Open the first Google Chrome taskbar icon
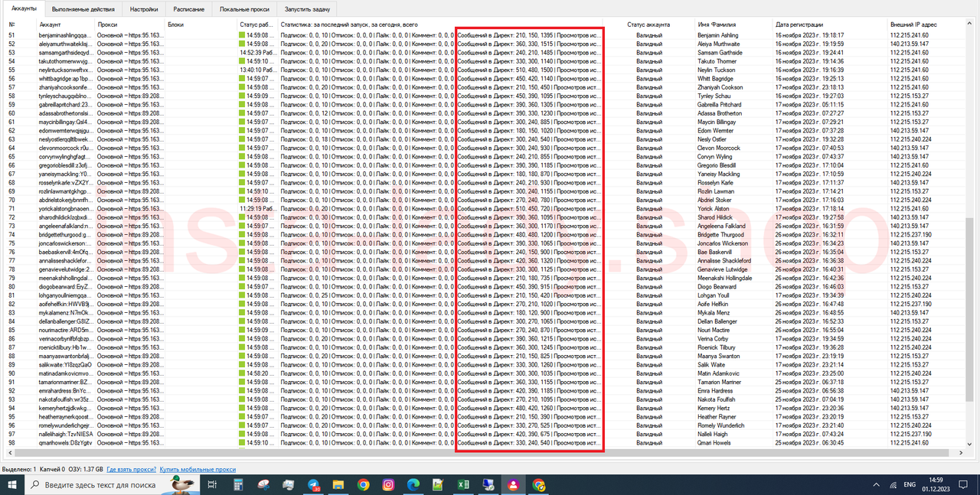Screen dimensions: 980x495 363,484
